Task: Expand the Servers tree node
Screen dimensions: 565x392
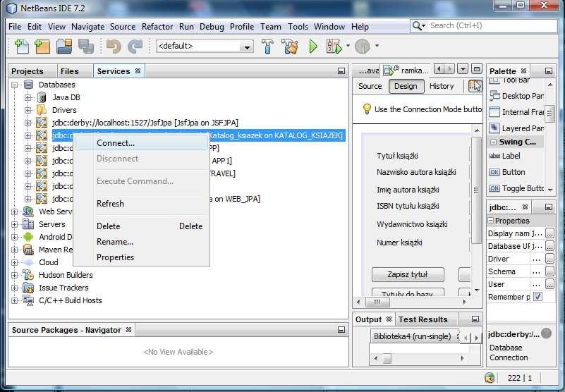Action: (14, 224)
